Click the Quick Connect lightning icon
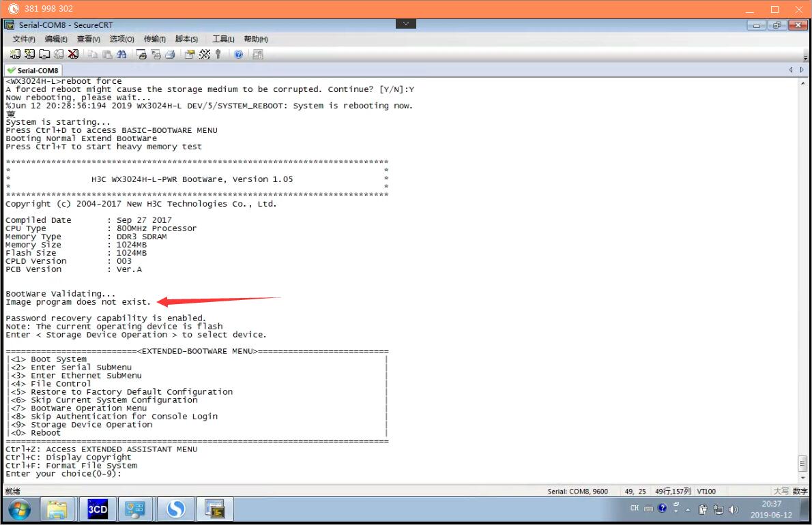 (29, 54)
